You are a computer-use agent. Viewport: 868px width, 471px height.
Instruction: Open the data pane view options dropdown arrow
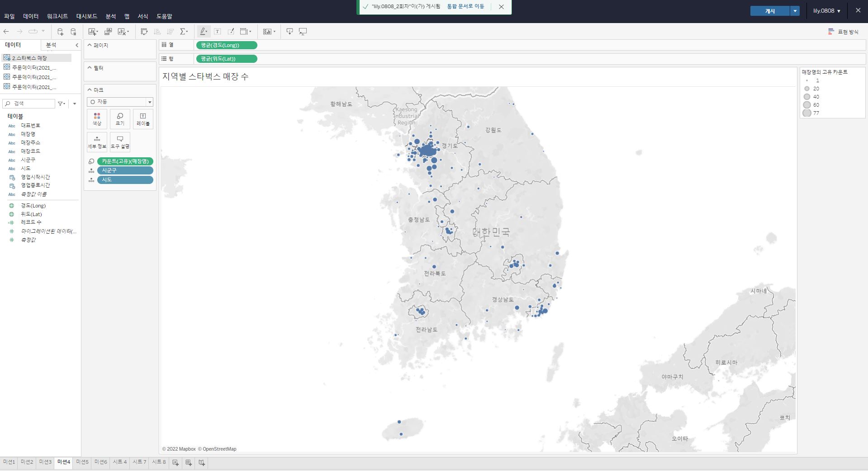pyautogui.click(x=75, y=104)
